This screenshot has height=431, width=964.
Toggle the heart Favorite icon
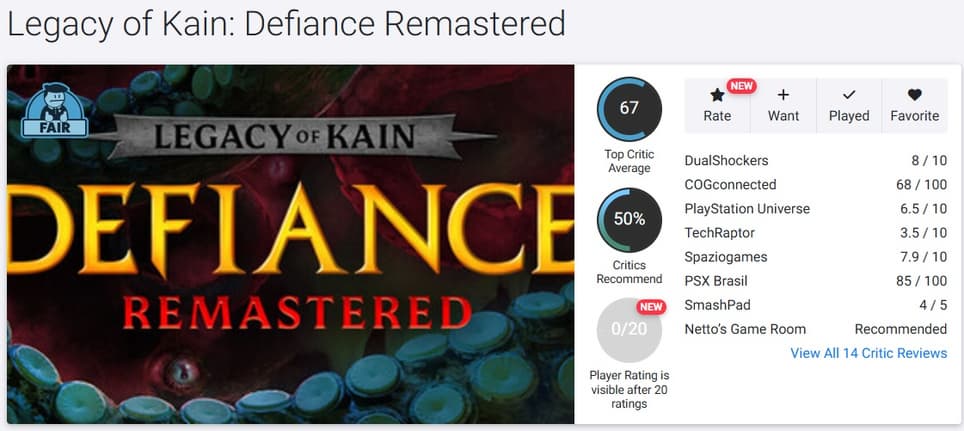pos(914,96)
